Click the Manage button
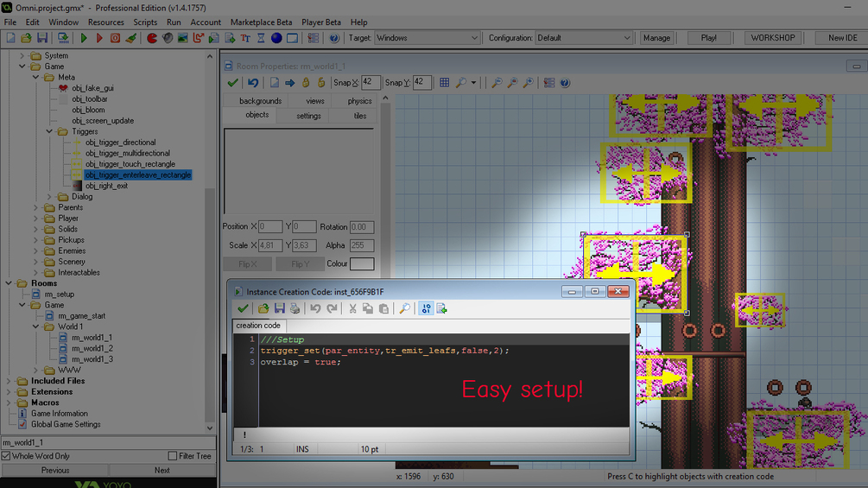Image resolution: width=868 pixels, height=488 pixels. pos(656,38)
